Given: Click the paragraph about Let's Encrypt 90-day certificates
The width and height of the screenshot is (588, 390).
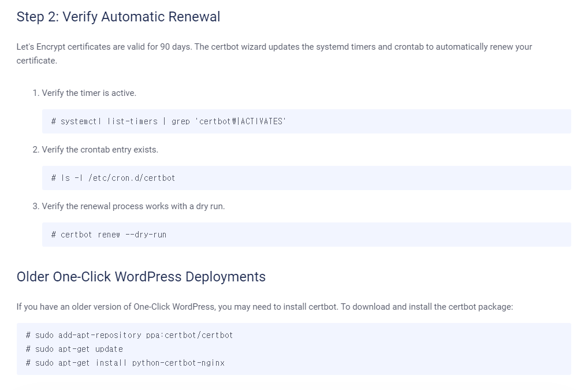Looking at the screenshot, I should pyautogui.click(x=274, y=54).
